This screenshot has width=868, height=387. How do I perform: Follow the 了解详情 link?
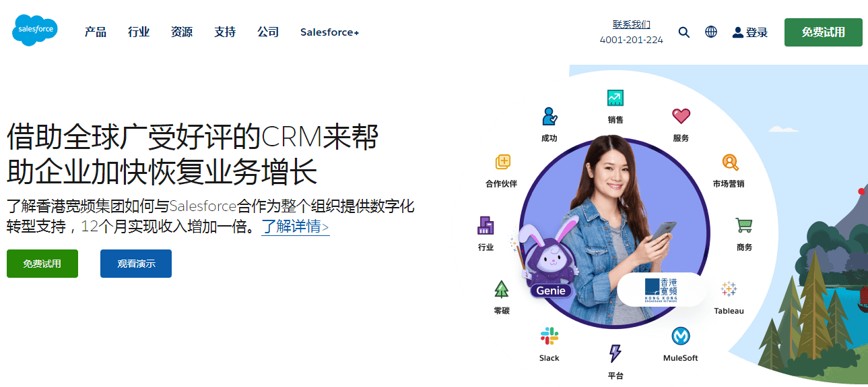(x=295, y=227)
